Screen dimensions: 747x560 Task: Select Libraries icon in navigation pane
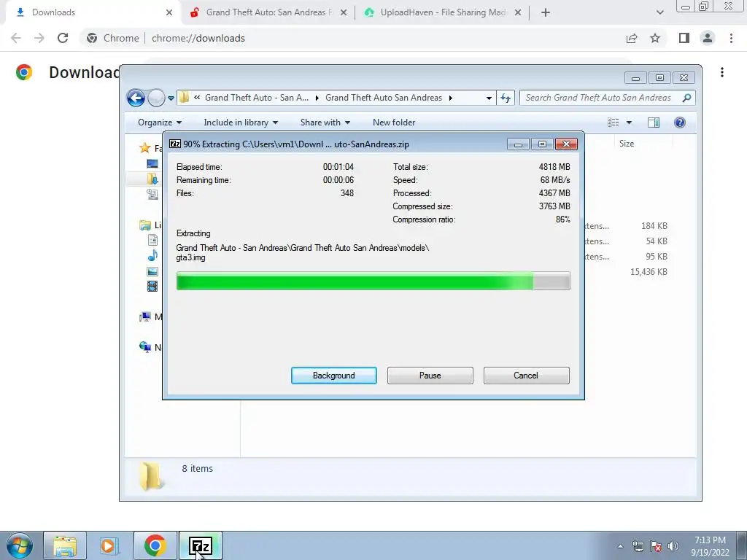pos(145,225)
